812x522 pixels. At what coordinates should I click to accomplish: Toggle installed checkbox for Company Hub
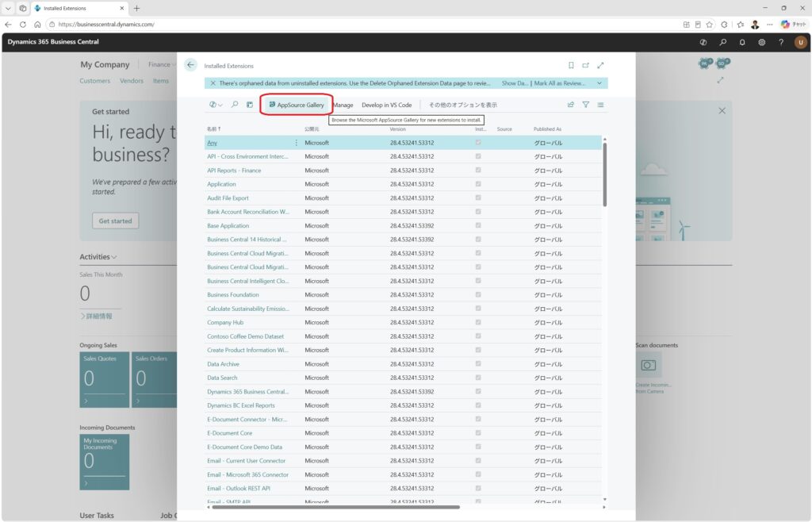pos(478,322)
